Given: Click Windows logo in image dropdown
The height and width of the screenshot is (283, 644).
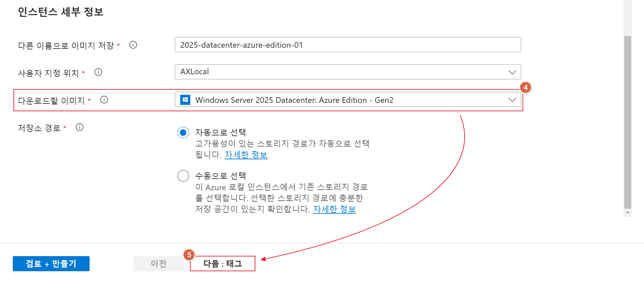Looking at the screenshot, I should pyautogui.click(x=185, y=100).
